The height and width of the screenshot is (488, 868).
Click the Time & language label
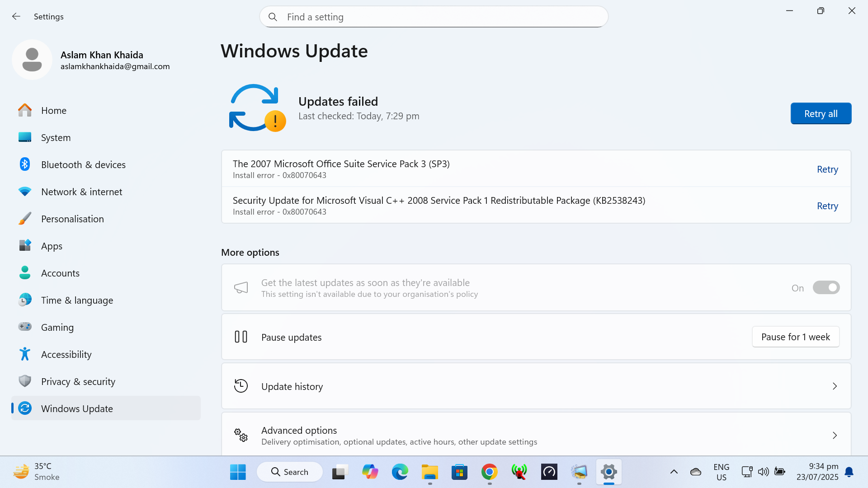point(77,300)
